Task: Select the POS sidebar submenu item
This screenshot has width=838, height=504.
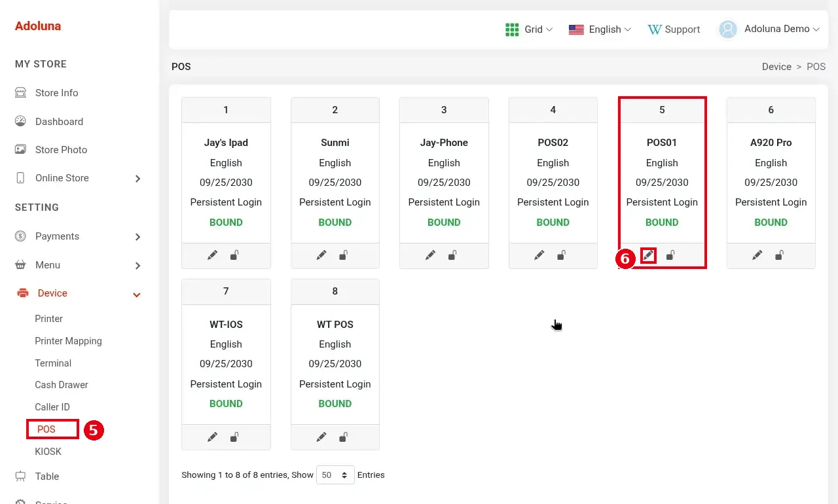Action: pyautogui.click(x=46, y=429)
